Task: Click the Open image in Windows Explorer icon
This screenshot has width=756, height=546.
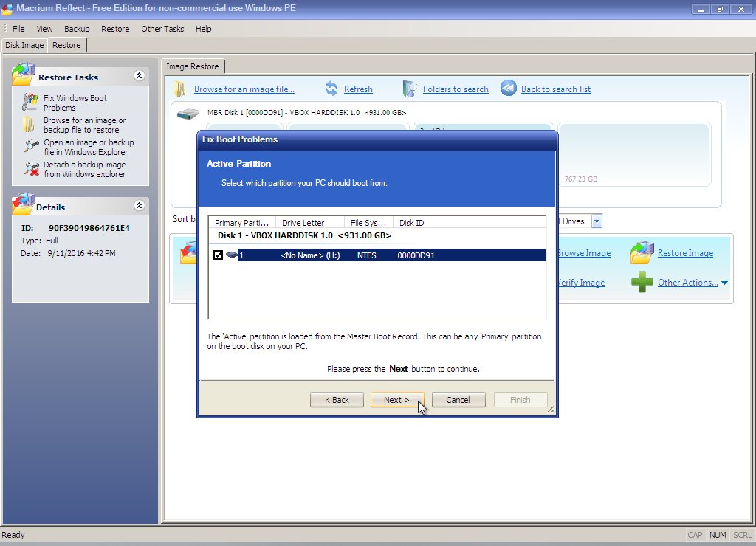Action: [x=30, y=147]
